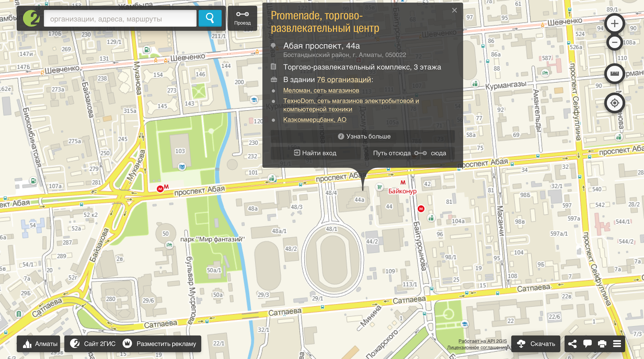The width and height of the screenshot is (644, 359).
Task: Click the gas station marker near Шевченко and Муканова
Action: (147, 49)
